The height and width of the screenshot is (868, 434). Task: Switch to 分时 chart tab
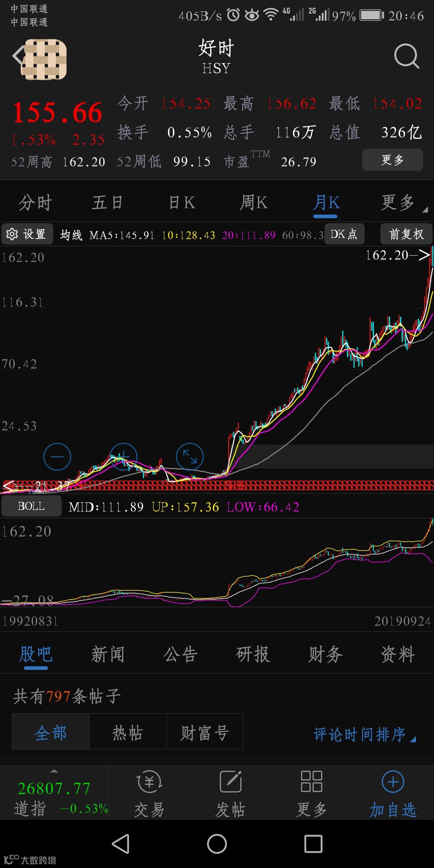[35, 203]
